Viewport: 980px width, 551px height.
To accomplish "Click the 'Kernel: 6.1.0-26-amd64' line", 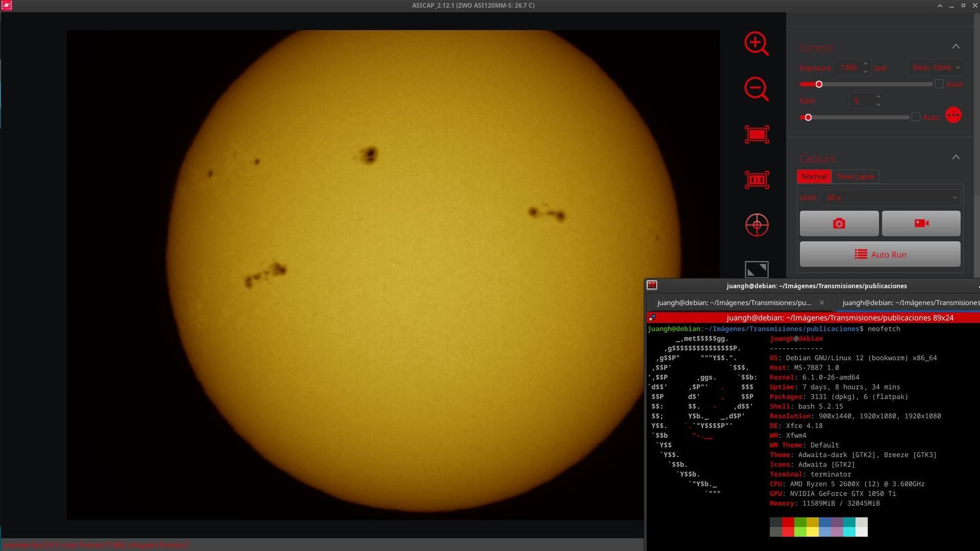I will pyautogui.click(x=814, y=377).
